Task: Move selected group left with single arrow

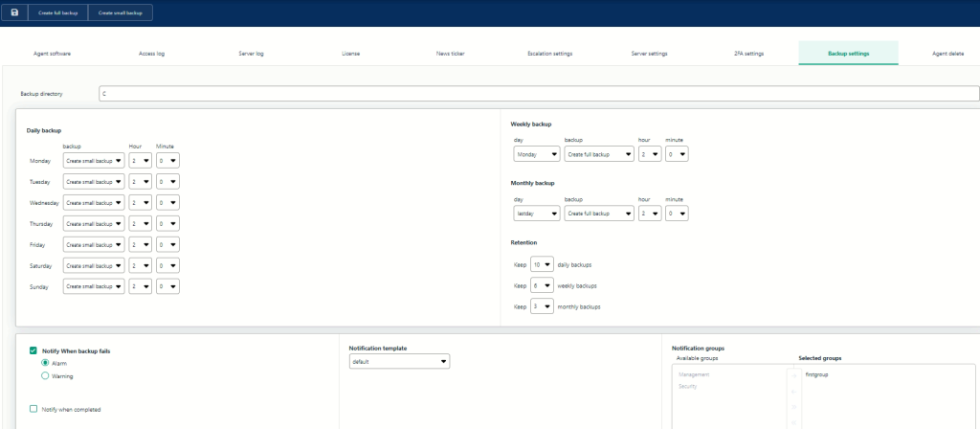Action: click(793, 392)
